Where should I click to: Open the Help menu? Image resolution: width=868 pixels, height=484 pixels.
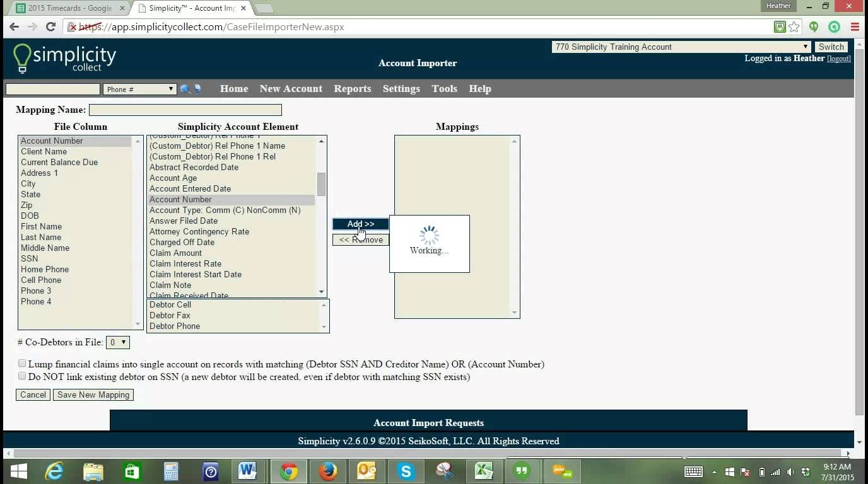point(480,89)
